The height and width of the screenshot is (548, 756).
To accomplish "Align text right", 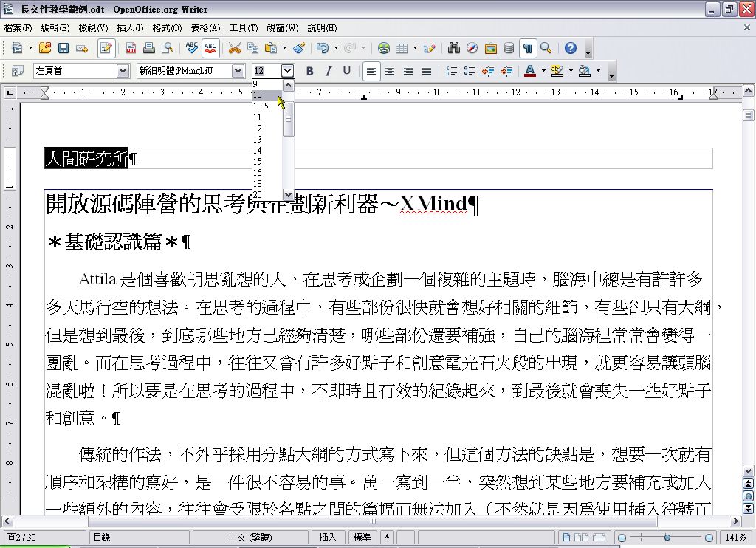I will click(x=408, y=72).
